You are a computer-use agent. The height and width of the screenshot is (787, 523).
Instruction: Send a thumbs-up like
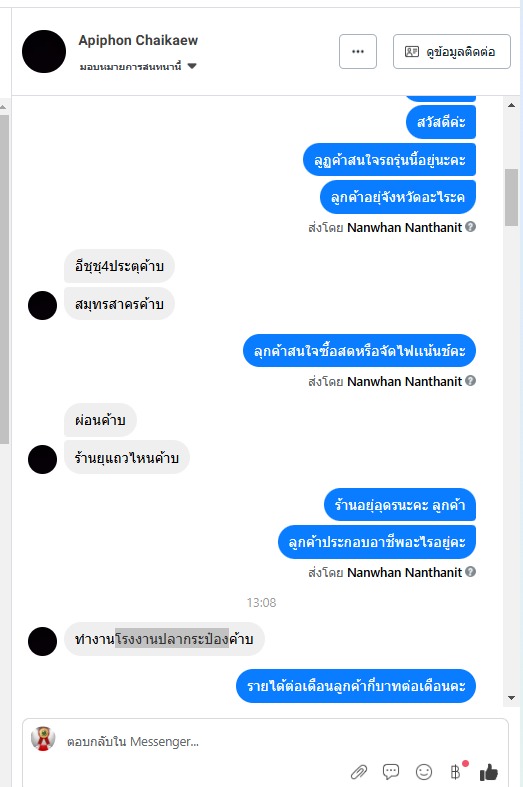[x=489, y=772]
